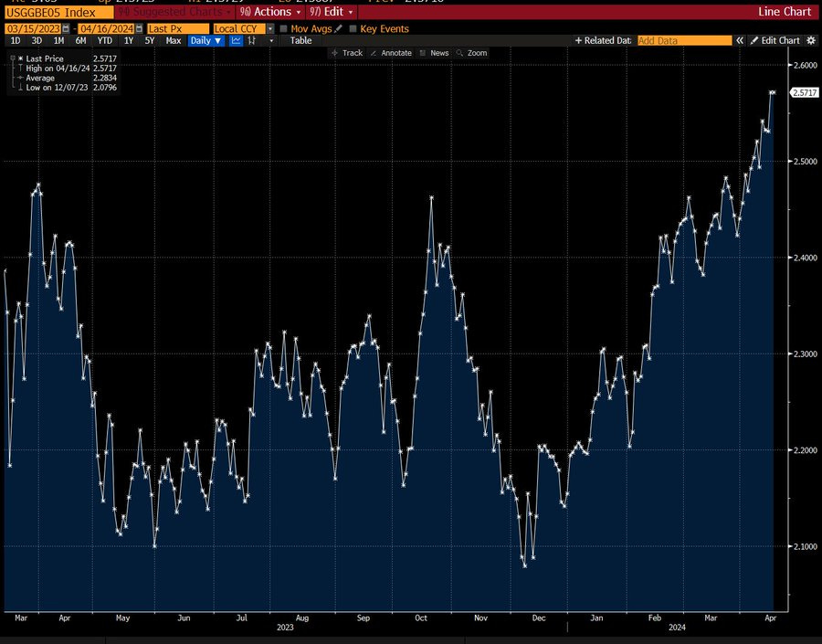Open the Actions dropdown menu

click(270, 12)
